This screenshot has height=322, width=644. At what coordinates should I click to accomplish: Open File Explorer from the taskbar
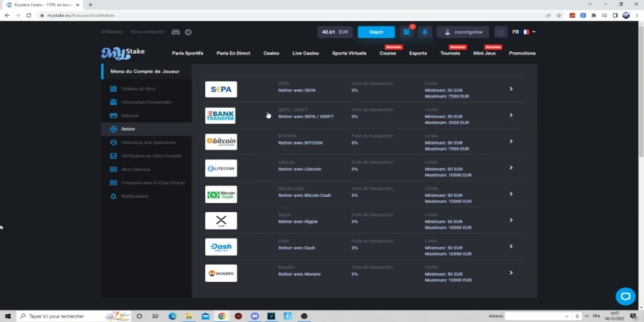[x=189, y=316]
